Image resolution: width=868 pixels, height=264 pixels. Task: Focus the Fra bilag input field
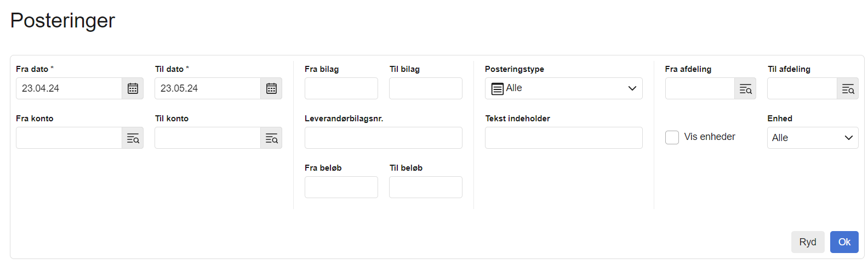pyautogui.click(x=341, y=88)
